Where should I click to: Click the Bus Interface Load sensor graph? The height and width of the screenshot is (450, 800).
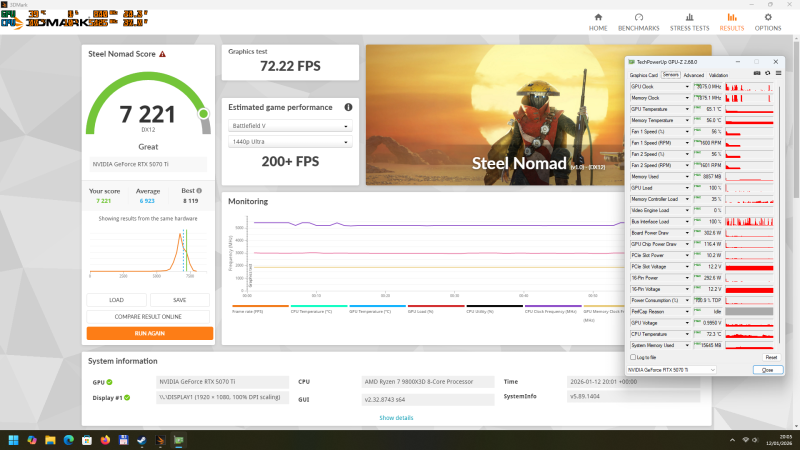click(x=749, y=221)
